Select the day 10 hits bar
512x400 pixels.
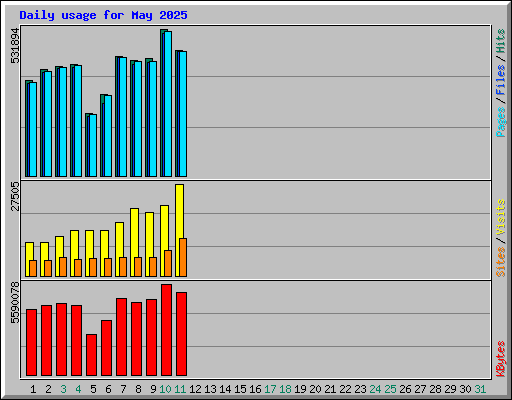pyautogui.click(x=162, y=103)
